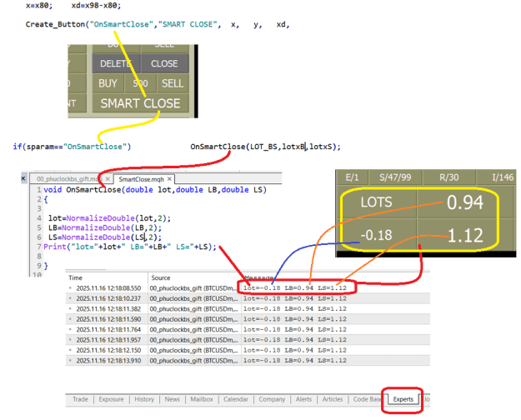Screen dimensions: 521x420
Task: Open the News tab
Action: click(172, 399)
